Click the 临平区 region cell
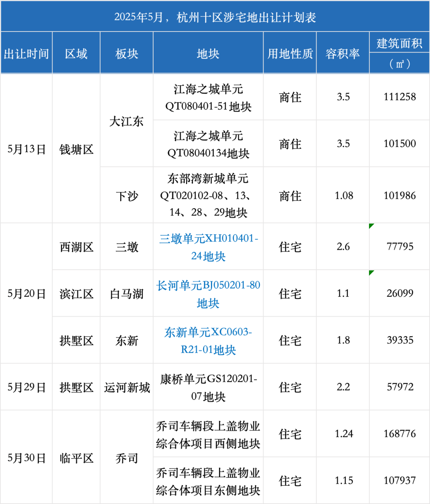Viewport: 430px width, 504px height. 76,458
